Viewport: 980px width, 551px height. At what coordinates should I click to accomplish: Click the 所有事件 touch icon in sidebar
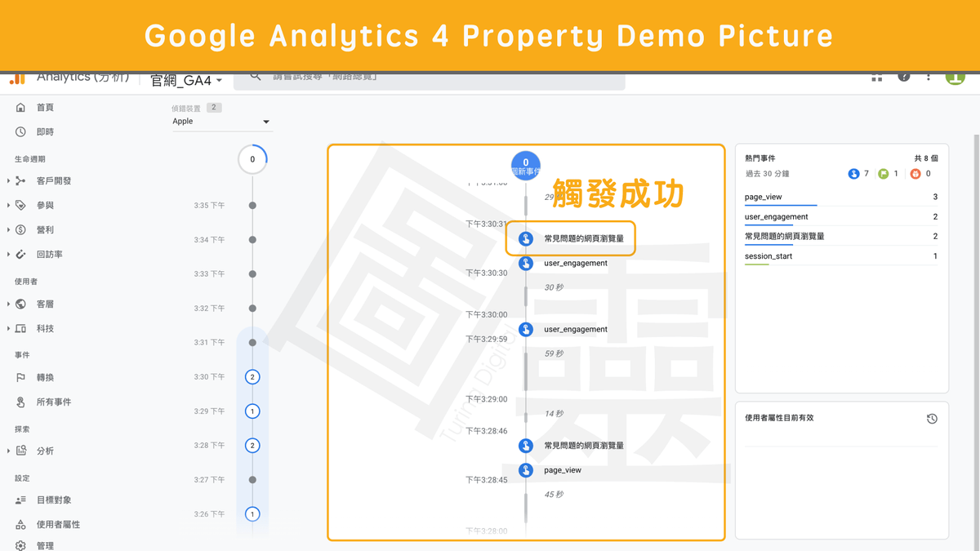pos(20,402)
